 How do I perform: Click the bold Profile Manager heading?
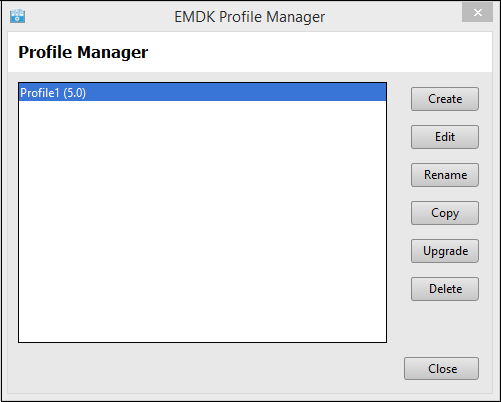[x=83, y=52]
